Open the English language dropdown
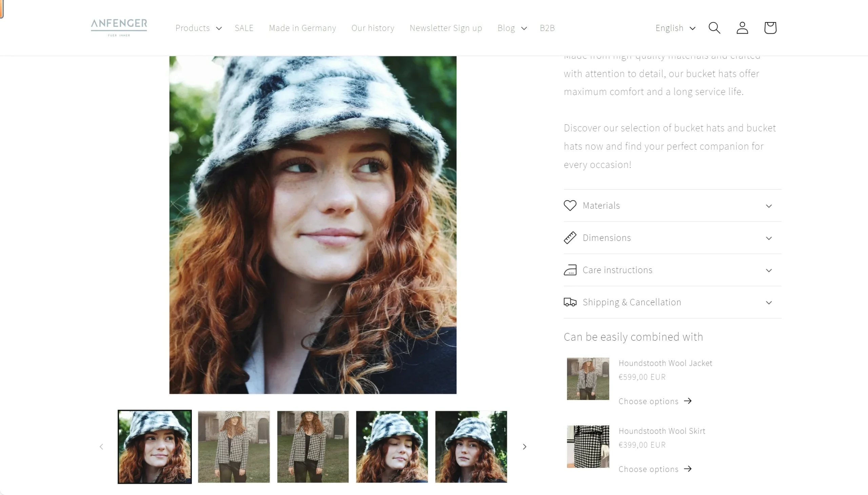868x495 pixels. pyautogui.click(x=675, y=28)
